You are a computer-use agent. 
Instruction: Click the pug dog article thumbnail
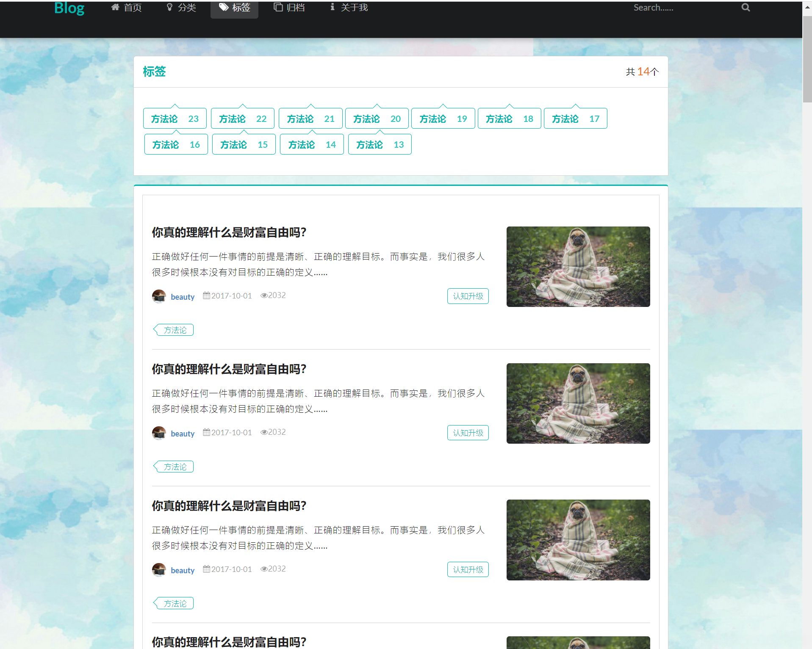click(x=578, y=267)
